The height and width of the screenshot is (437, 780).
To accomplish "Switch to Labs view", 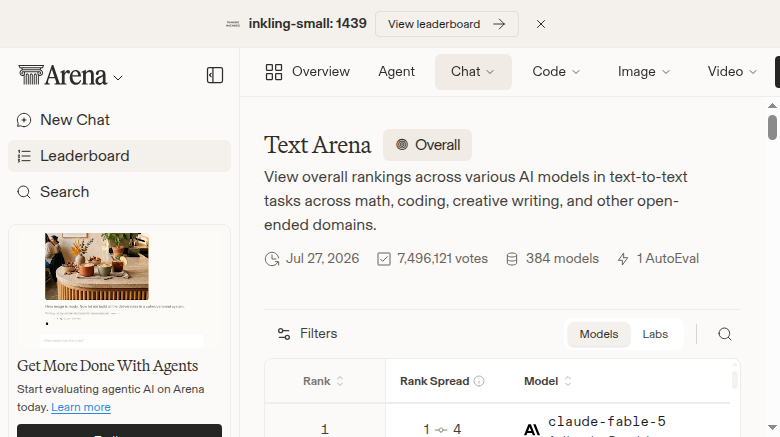I will coord(655,334).
